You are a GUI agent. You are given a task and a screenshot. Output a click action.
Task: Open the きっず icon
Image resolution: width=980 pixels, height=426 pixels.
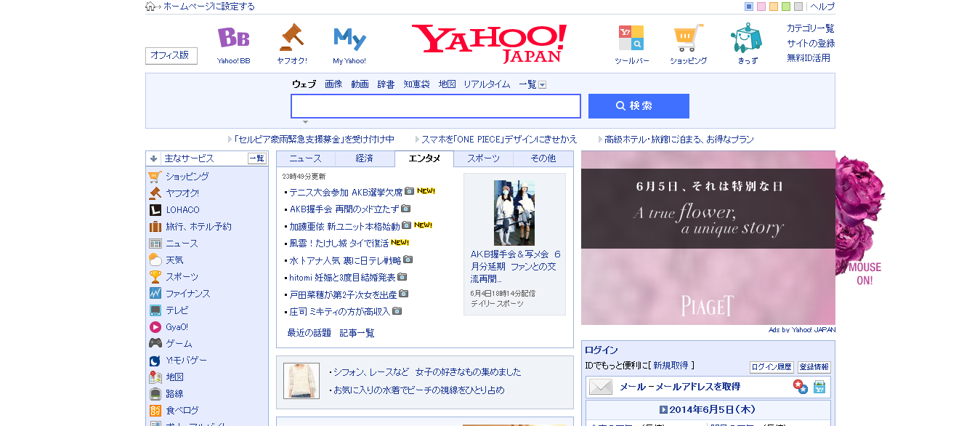point(746,38)
